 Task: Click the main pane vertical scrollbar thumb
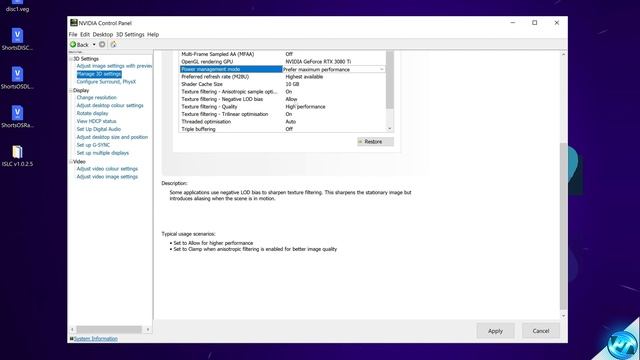pos(564,226)
